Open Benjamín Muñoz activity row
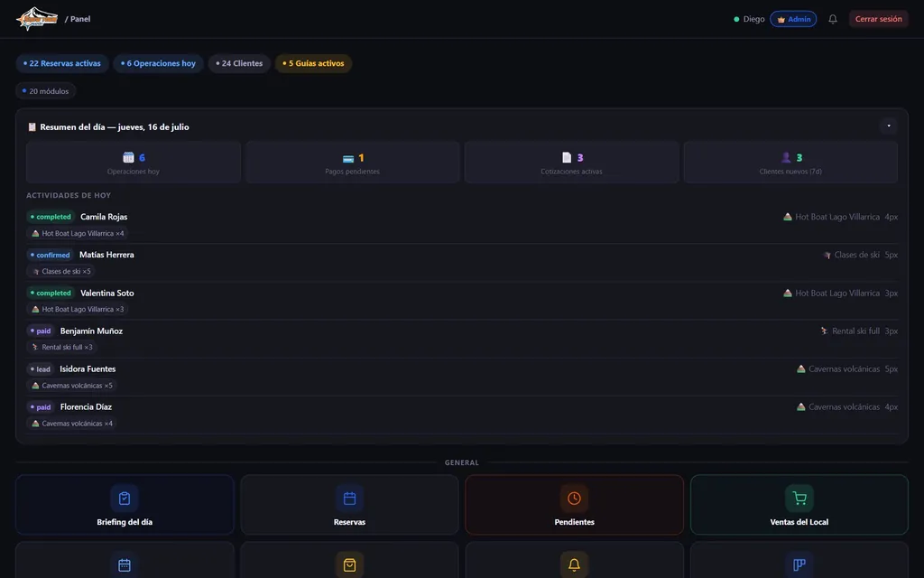This screenshot has height=578, width=924. click(462, 339)
